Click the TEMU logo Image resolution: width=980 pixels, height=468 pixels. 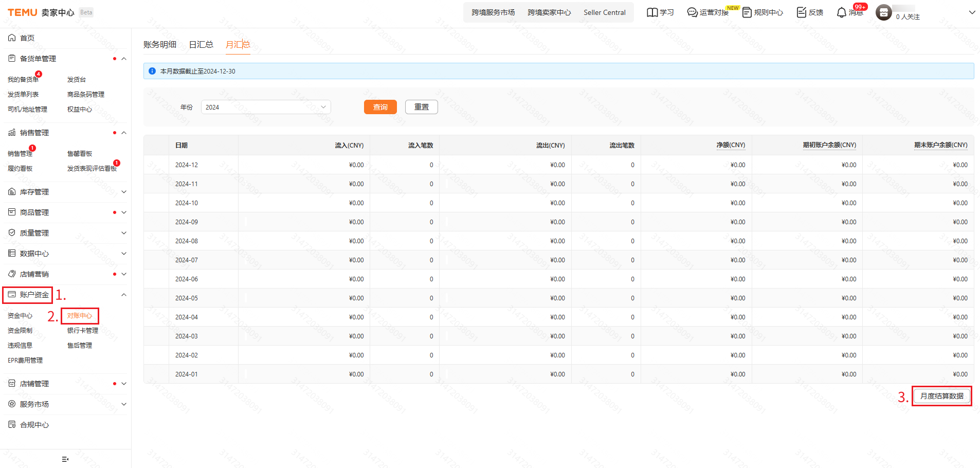pyautogui.click(x=22, y=12)
